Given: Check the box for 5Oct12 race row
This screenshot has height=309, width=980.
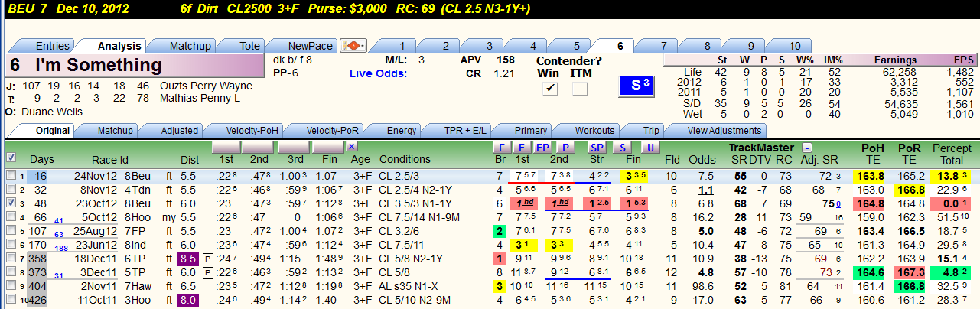Looking at the screenshot, I should (11, 217).
